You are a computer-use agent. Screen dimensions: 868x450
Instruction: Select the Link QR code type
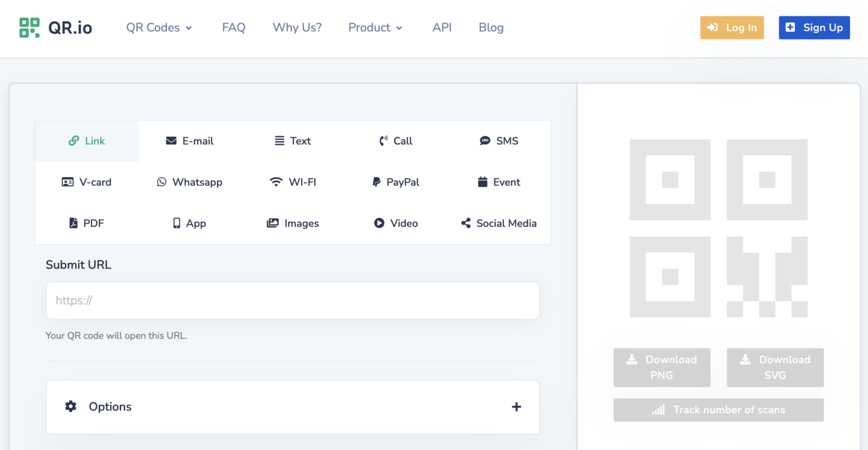coord(86,141)
